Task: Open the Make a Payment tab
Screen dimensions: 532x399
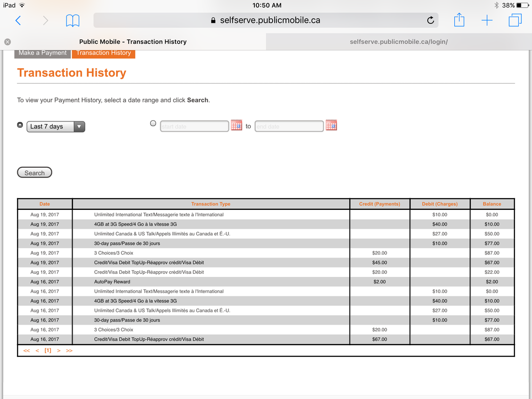Action: click(x=43, y=53)
